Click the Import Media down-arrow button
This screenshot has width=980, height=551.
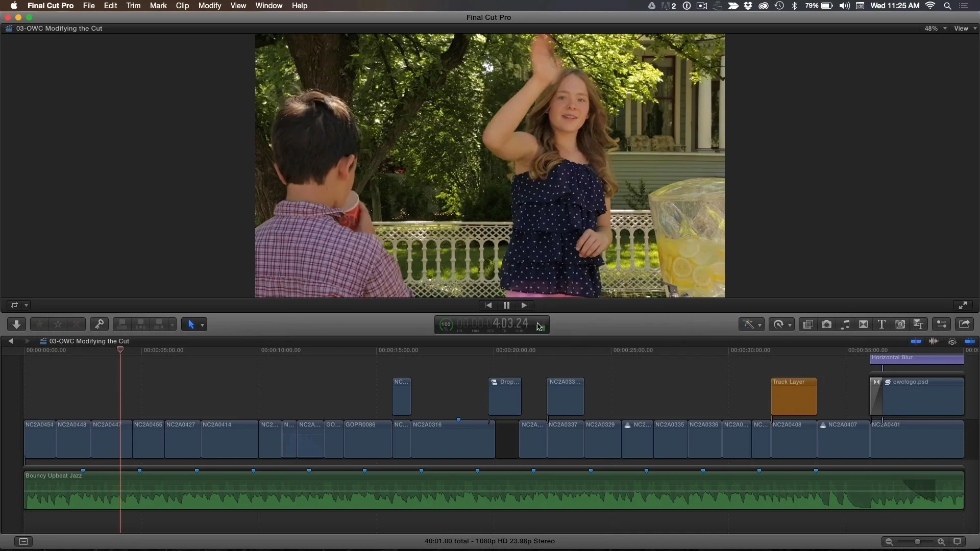(16, 324)
